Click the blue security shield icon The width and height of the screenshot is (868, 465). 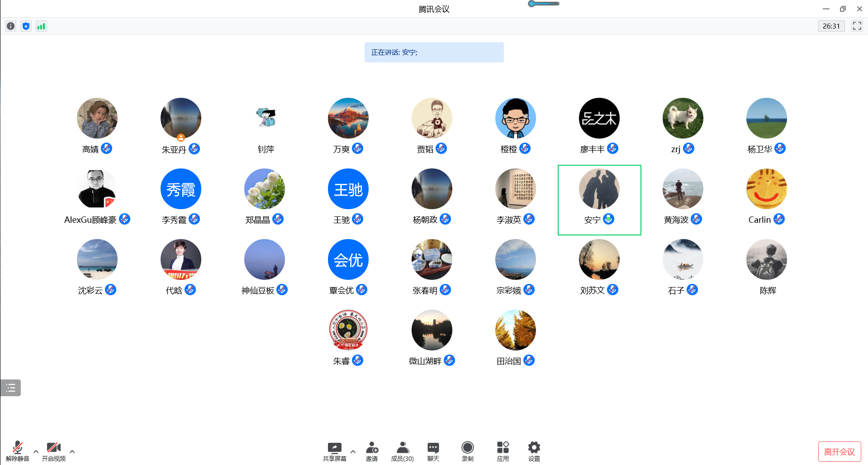click(26, 26)
